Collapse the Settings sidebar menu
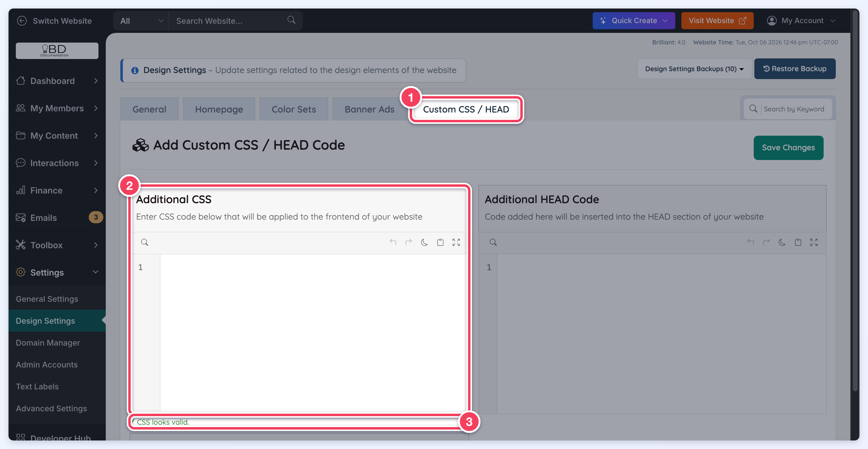This screenshot has width=868, height=449. click(x=57, y=272)
